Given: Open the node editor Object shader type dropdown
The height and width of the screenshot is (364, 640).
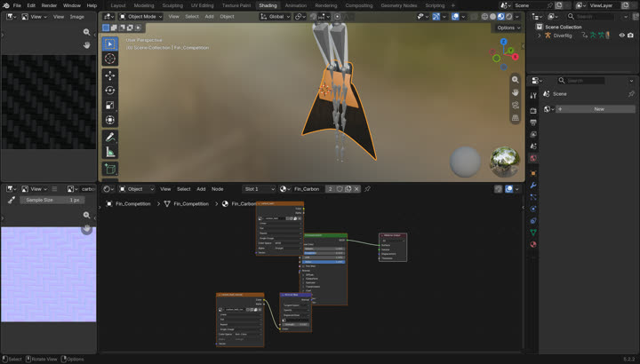Looking at the screenshot, I should pyautogui.click(x=137, y=189).
